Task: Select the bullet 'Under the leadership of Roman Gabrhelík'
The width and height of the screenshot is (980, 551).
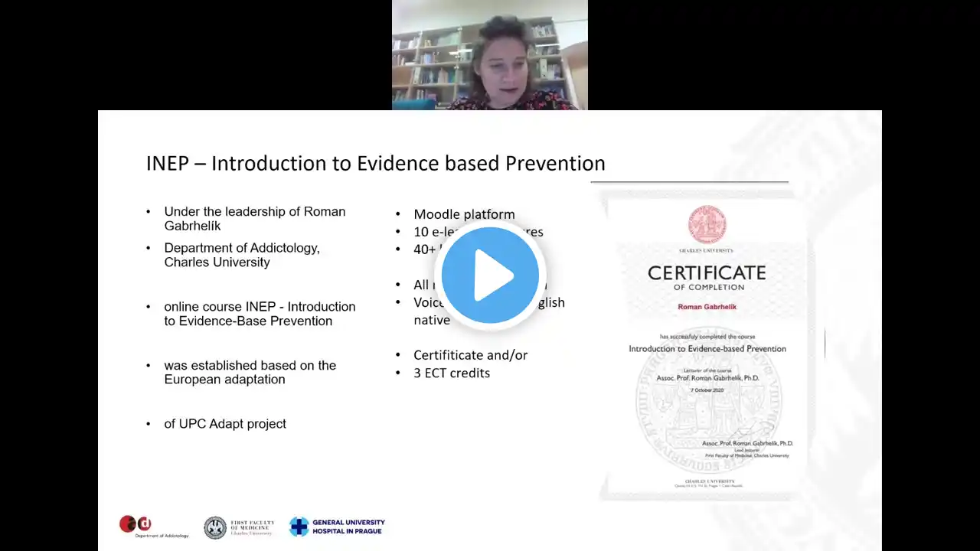Action: pos(255,218)
